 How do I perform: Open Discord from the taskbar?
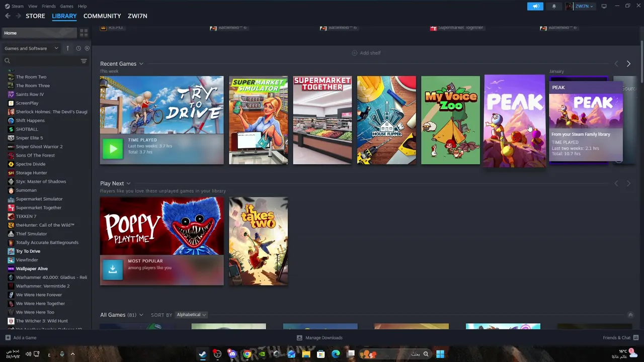[232, 354]
